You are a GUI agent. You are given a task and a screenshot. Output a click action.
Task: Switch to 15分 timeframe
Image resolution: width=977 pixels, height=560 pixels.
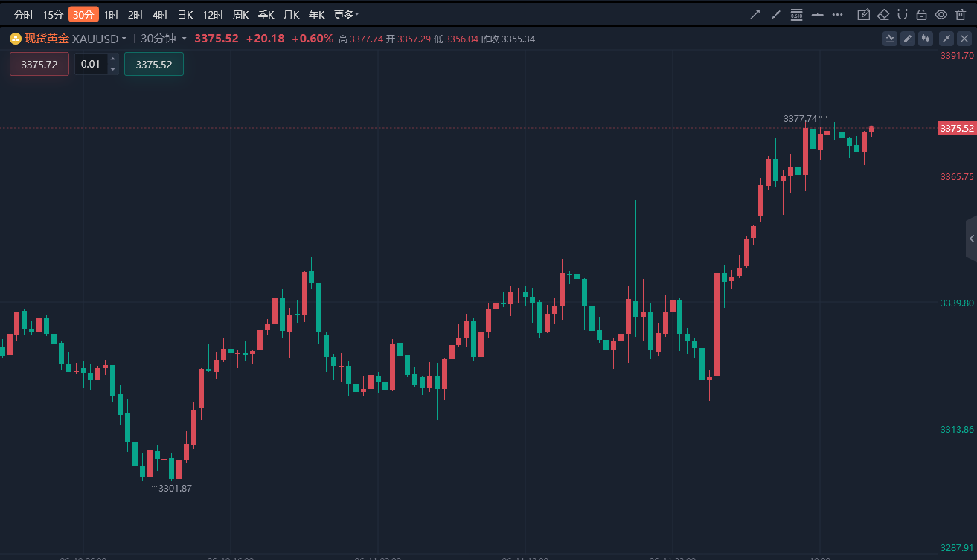coord(53,14)
